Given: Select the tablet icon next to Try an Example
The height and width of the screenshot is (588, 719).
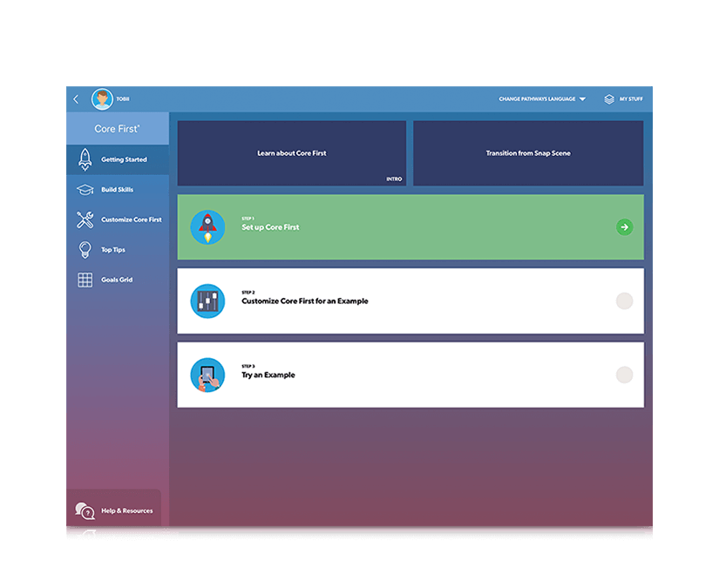Looking at the screenshot, I should point(207,375).
